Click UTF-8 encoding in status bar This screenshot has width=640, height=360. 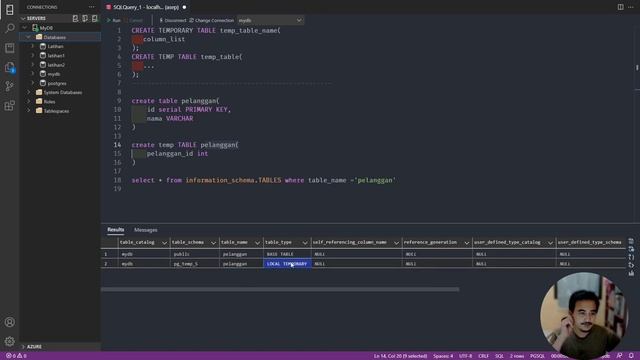[x=465, y=356]
